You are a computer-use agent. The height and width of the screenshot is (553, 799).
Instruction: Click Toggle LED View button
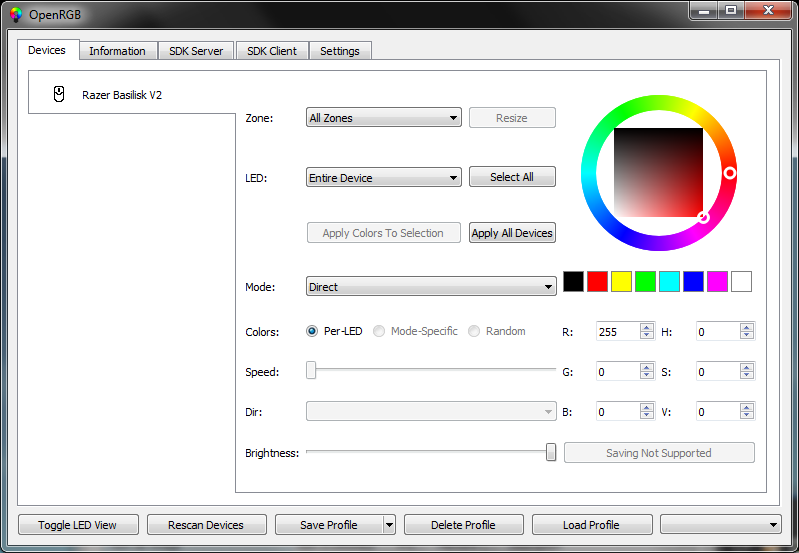point(78,524)
